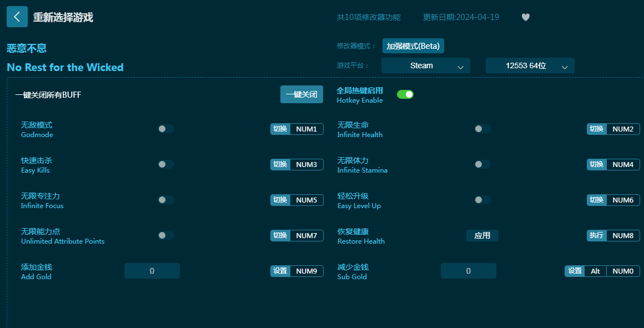Click the 更新日期:2024-04-19 text
Screen dimensions: 644x328
(x=461, y=17)
